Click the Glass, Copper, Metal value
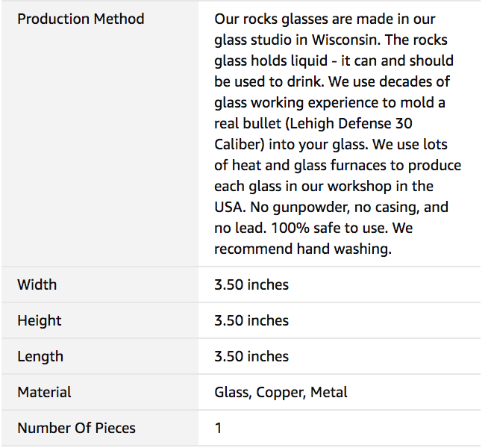Screen dimensions: 491x448 tap(281, 392)
